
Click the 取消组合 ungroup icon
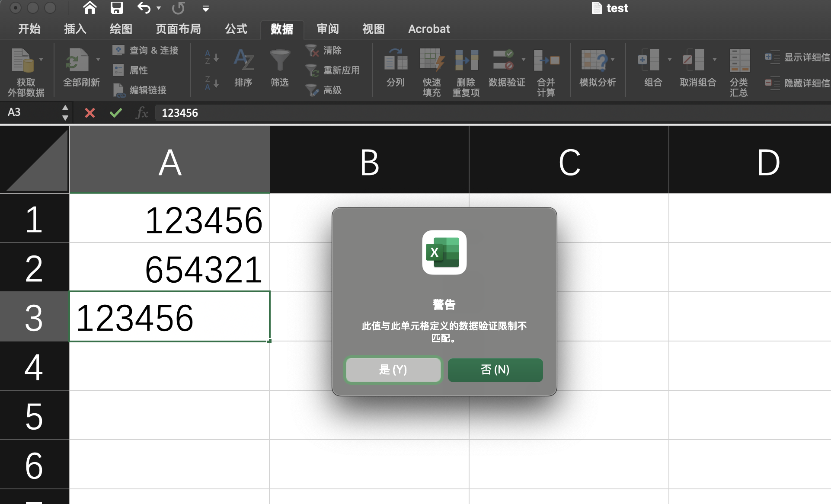(694, 60)
